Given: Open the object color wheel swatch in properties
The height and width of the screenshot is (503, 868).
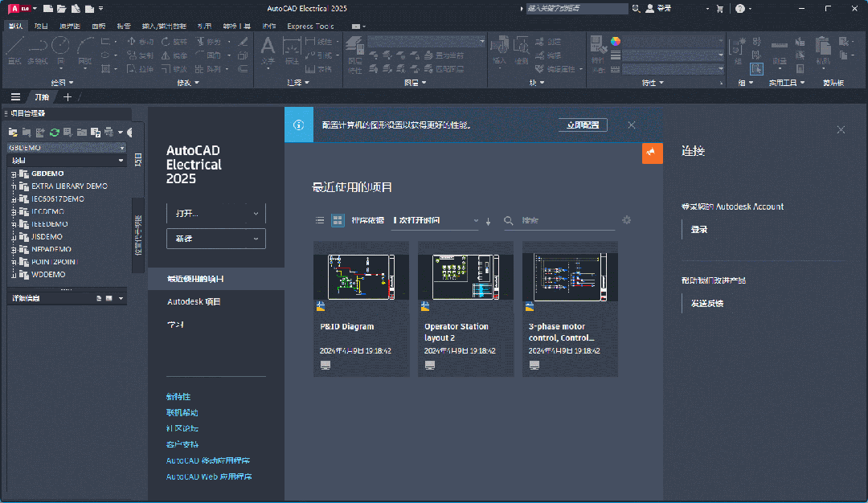Looking at the screenshot, I should click(x=616, y=42).
